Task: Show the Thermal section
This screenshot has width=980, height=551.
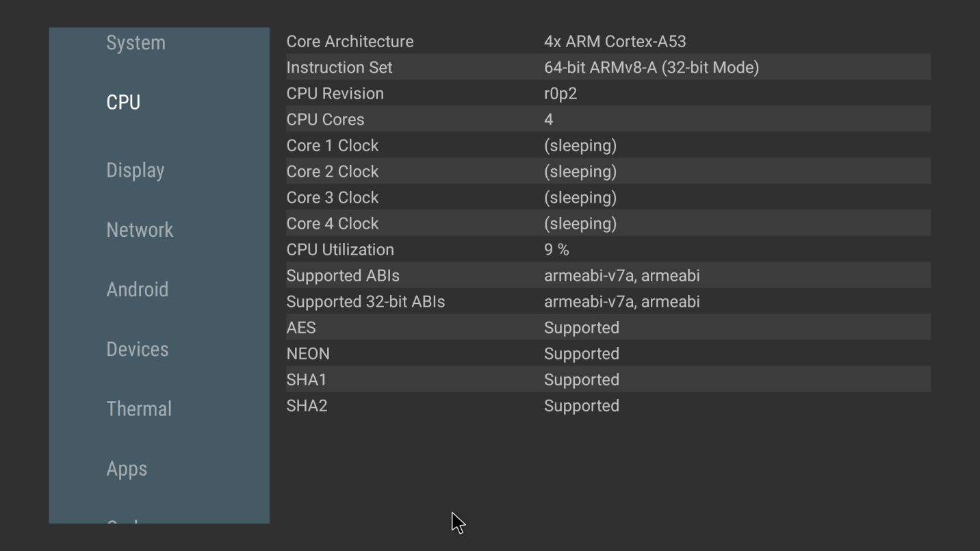Action: [x=139, y=409]
